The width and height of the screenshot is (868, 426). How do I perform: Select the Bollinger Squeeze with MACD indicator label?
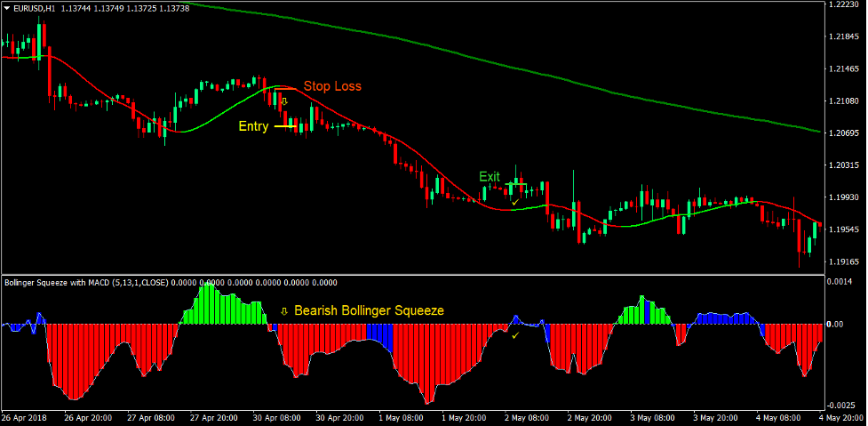pos(86,283)
